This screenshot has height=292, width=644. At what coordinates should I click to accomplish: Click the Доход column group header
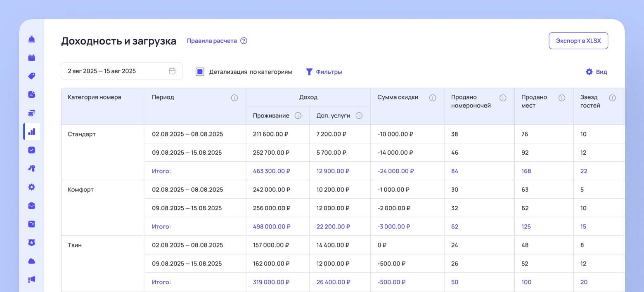tap(308, 97)
